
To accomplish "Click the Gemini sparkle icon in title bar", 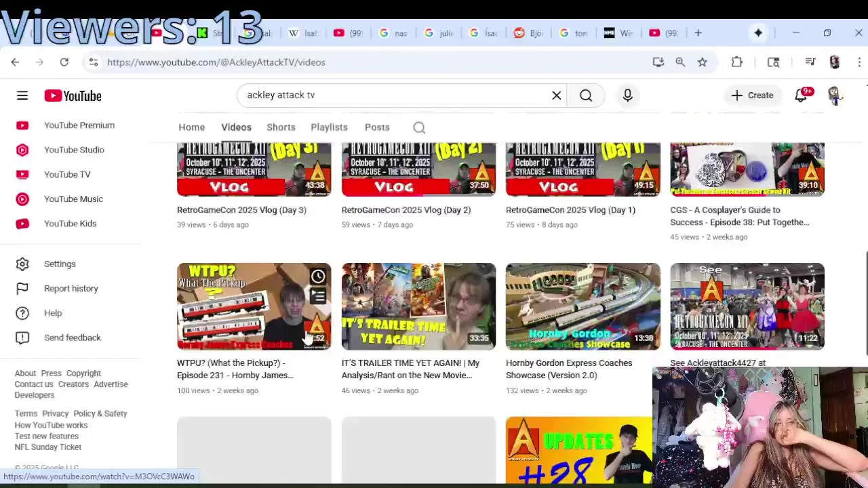I will (758, 33).
